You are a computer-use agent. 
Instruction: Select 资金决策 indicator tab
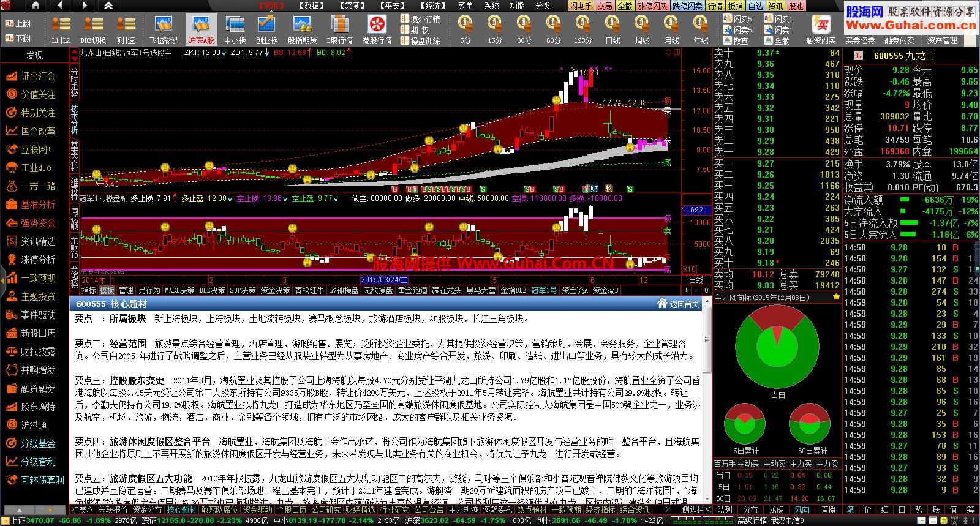pyautogui.click(x=276, y=290)
